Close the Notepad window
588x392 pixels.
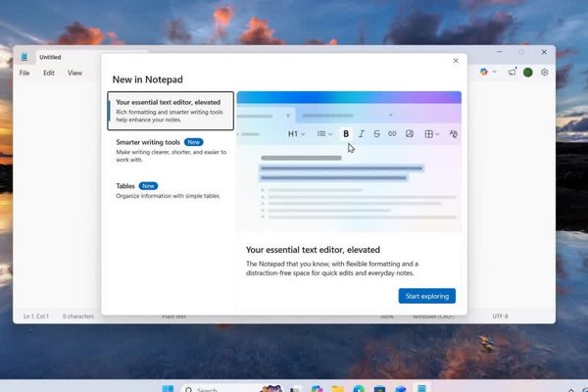(x=544, y=52)
